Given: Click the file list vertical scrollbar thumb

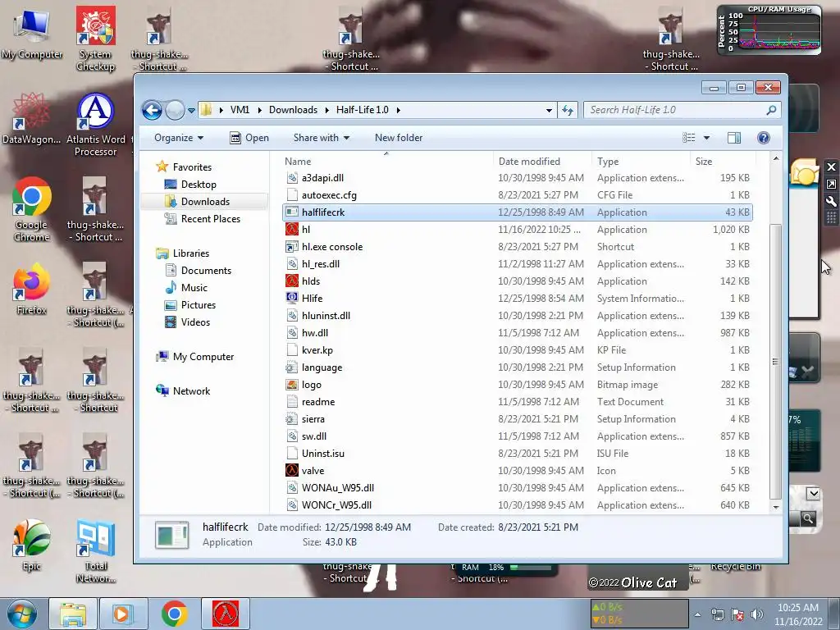Looking at the screenshot, I should click(x=775, y=362).
